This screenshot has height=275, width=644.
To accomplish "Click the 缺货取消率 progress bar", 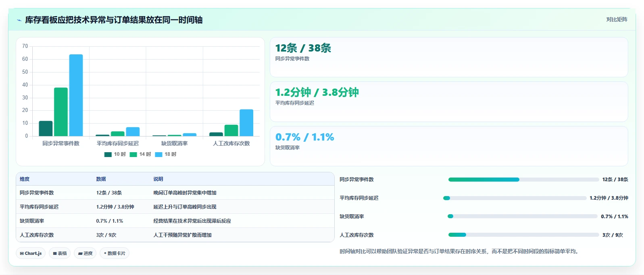I will (523, 216).
